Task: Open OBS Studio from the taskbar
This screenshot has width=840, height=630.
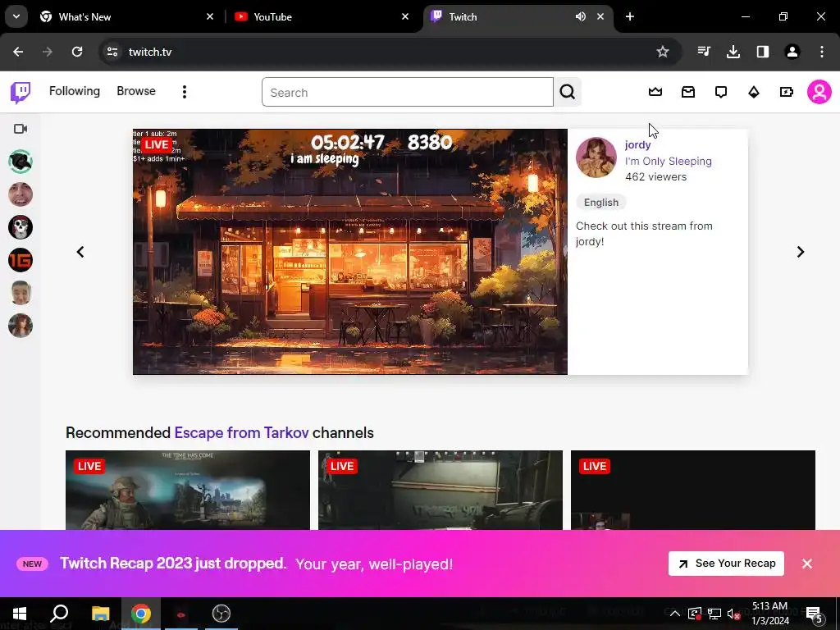Action: pos(221,614)
